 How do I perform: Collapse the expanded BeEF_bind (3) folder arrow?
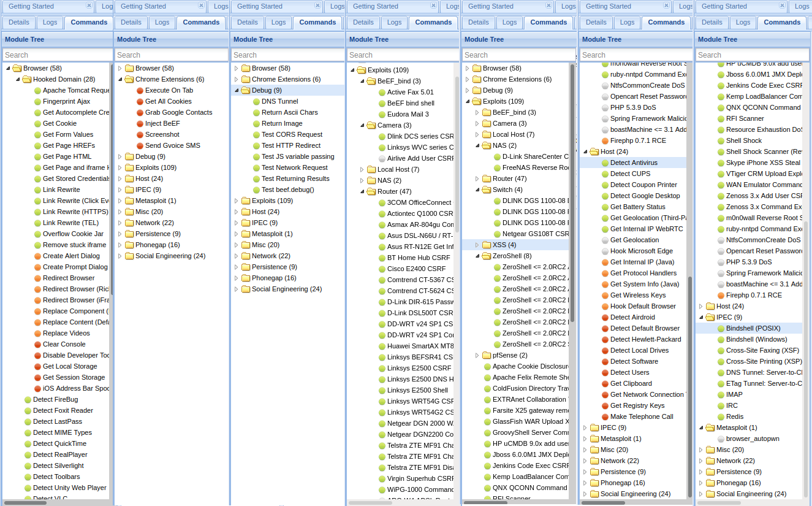tap(362, 81)
